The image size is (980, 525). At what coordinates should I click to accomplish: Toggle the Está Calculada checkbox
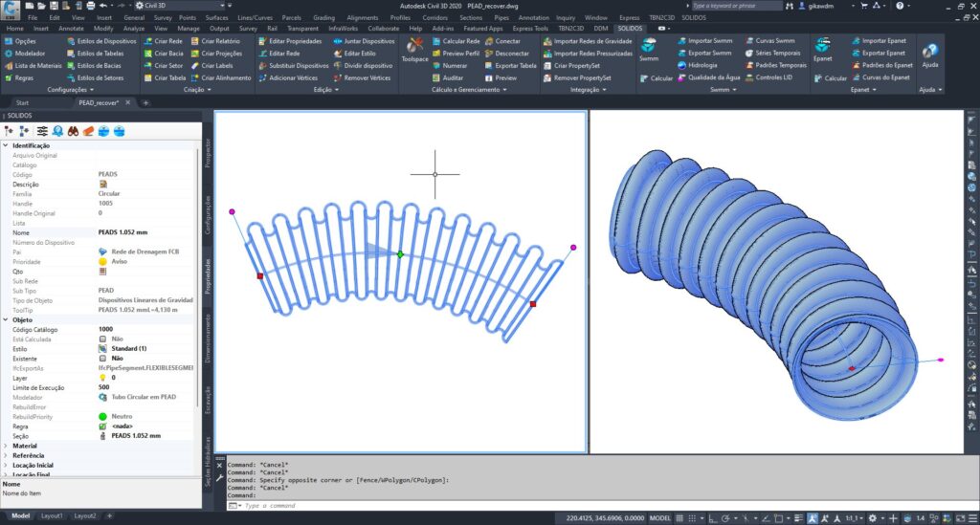pos(102,339)
